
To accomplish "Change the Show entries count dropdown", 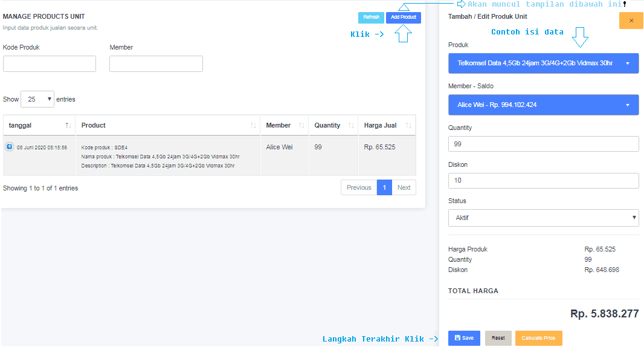I will click(37, 99).
